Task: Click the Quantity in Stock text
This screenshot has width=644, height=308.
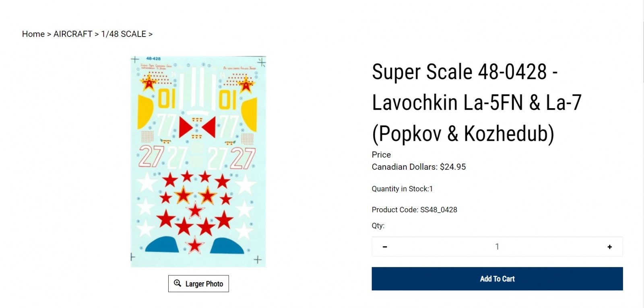Action: (x=402, y=189)
